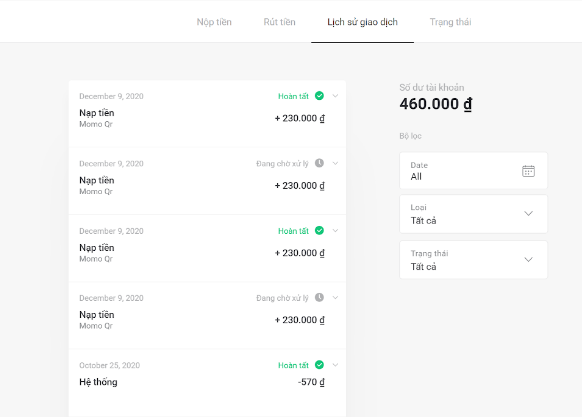Viewport: 582px width, 417px height.
Task: Open the Trạng thái tab
Action: tap(450, 22)
